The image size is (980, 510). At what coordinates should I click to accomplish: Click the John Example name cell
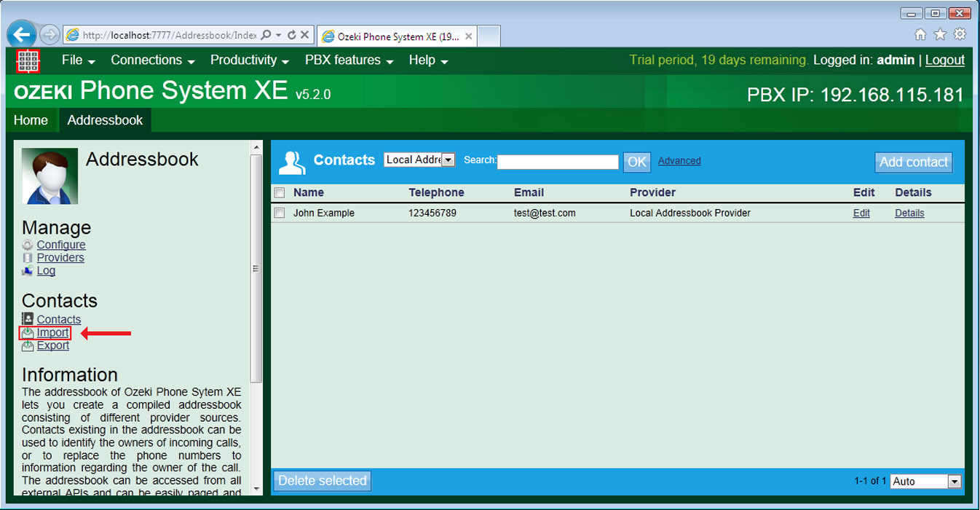(324, 213)
